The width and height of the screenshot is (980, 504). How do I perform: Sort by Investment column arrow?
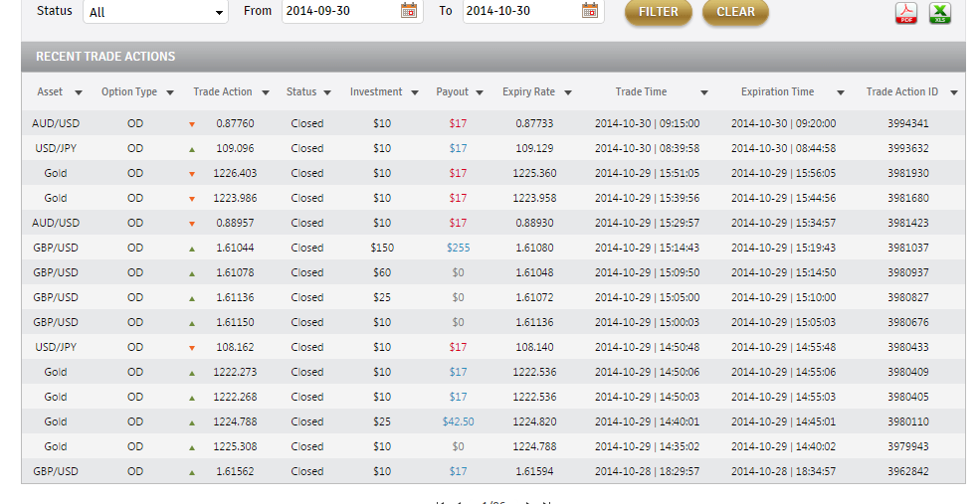[x=414, y=93]
